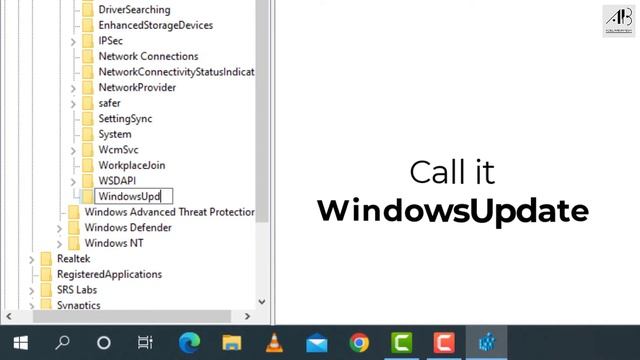Click the NetworkConnectivityStatusIndicator folder icon

pos(88,72)
